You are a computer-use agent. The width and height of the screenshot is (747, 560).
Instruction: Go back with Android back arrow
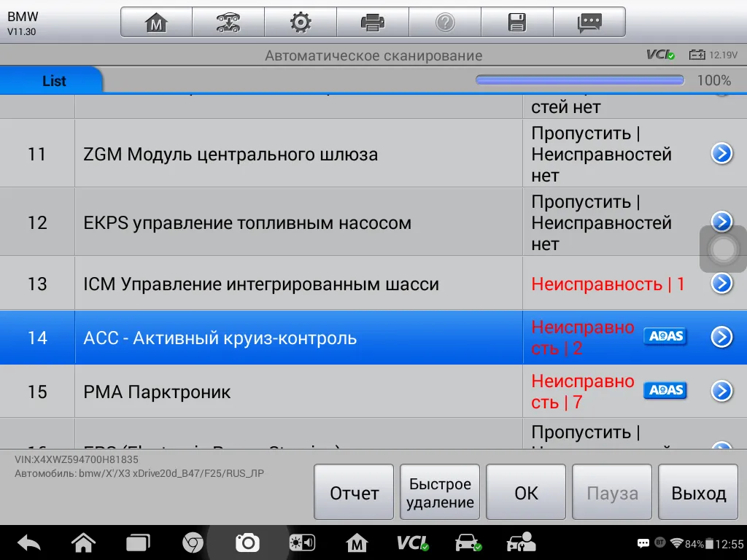pos(29,542)
